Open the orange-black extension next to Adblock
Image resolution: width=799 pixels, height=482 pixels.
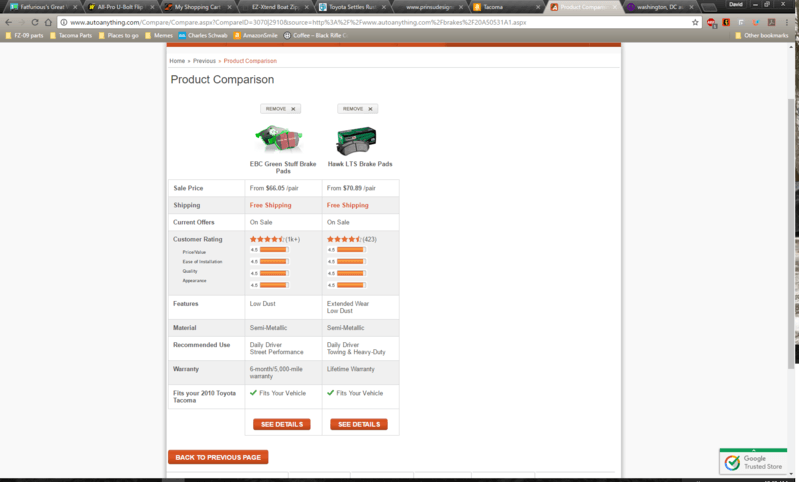(x=726, y=22)
